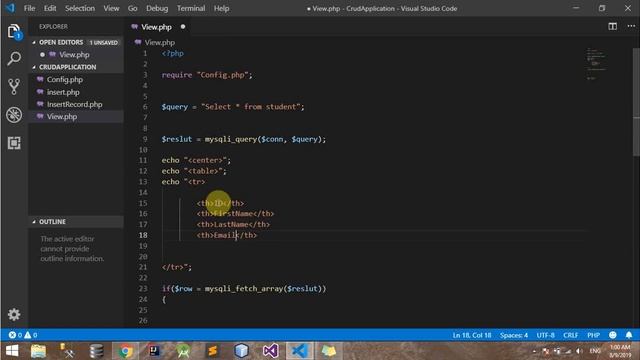Click the volume icon in system tray

[579, 351]
